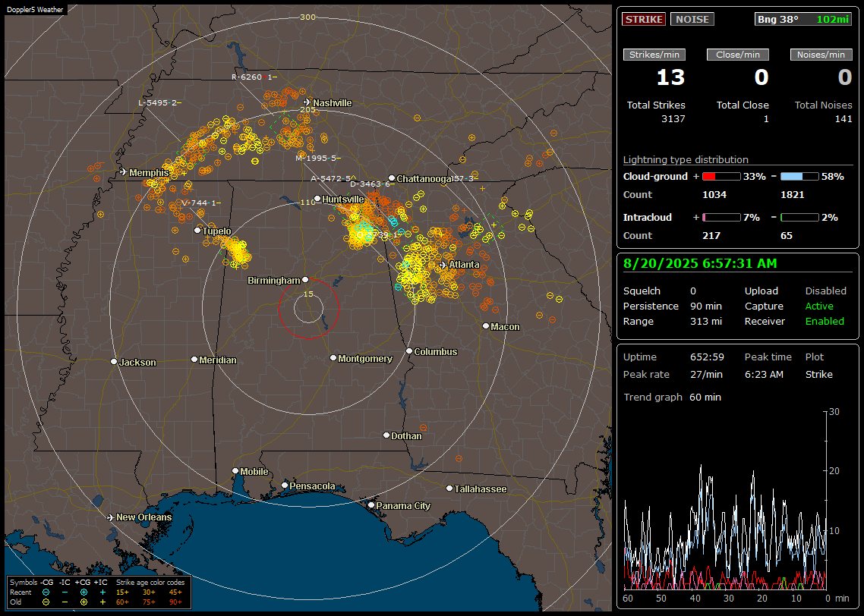
Task: Select the NOISE mode button
Action: point(692,19)
